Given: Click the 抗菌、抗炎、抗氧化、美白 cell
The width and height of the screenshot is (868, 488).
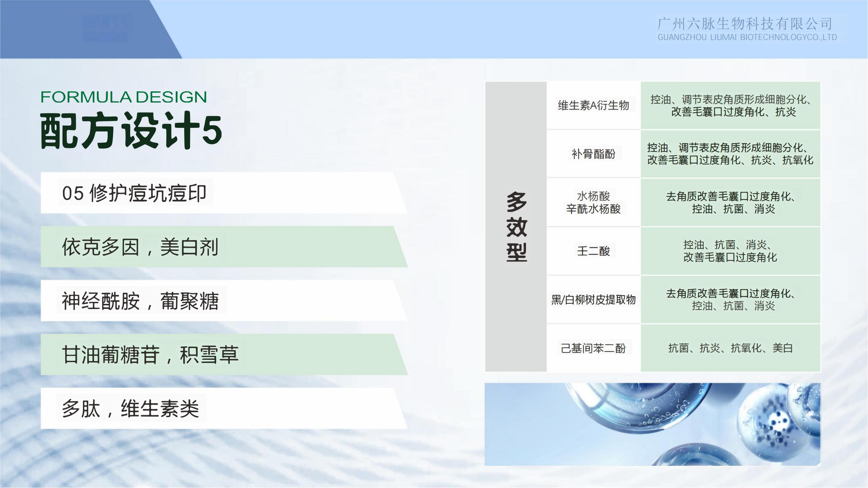Looking at the screenshot, I should click(731, 348).
